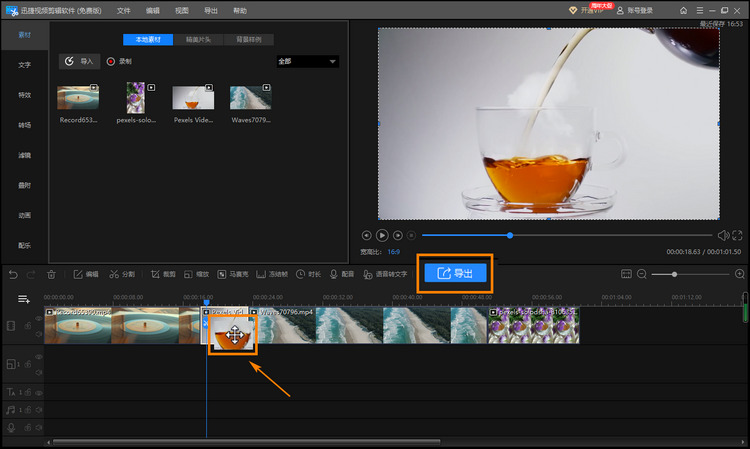Open the 文字 text sidebar panel
This screenshot has width=750, height=449.
(24, 65)
